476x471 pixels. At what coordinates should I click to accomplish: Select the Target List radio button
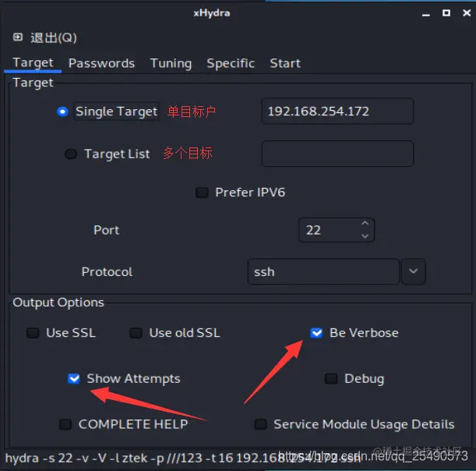pos(71,154)
